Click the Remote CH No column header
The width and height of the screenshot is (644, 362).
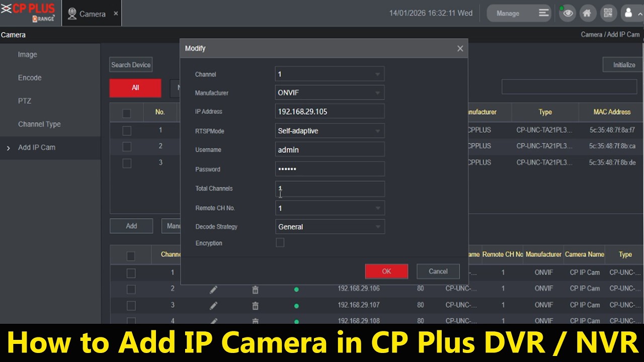tap(503, 254)
